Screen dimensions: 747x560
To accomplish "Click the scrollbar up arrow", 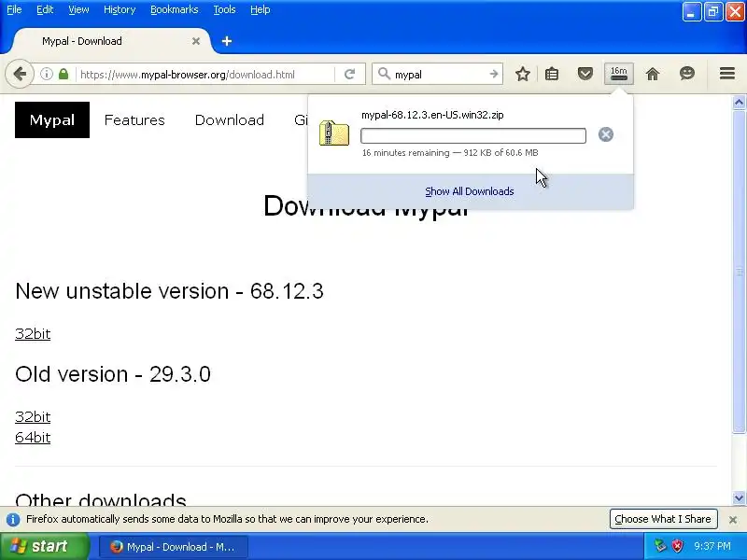I will point(739,102).
